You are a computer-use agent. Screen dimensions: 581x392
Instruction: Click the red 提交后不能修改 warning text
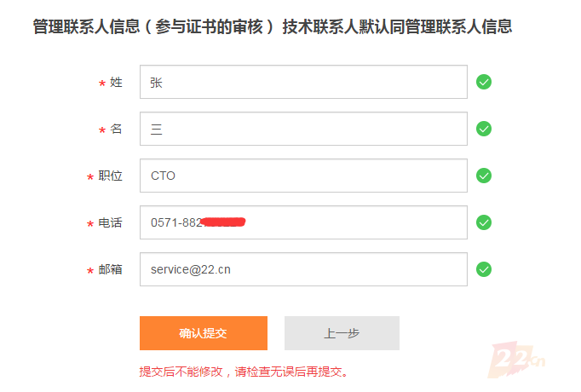[244, 372]
